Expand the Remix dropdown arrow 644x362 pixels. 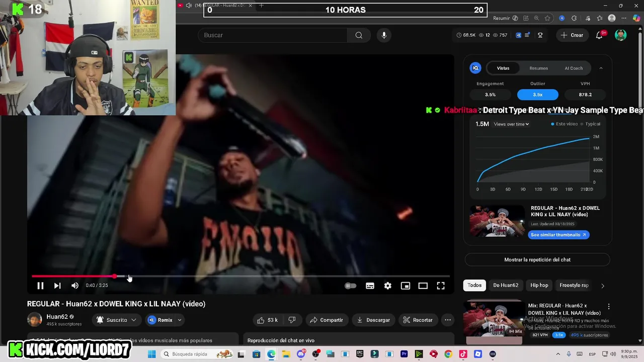[x=180, y=320]
